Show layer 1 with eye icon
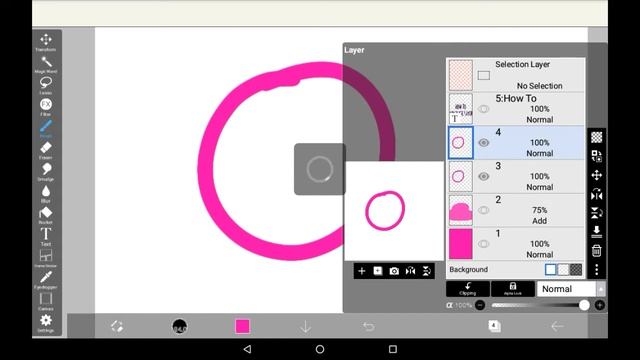Image resolution: width=640 pixels, height=360 pixels. coord(484,244)
